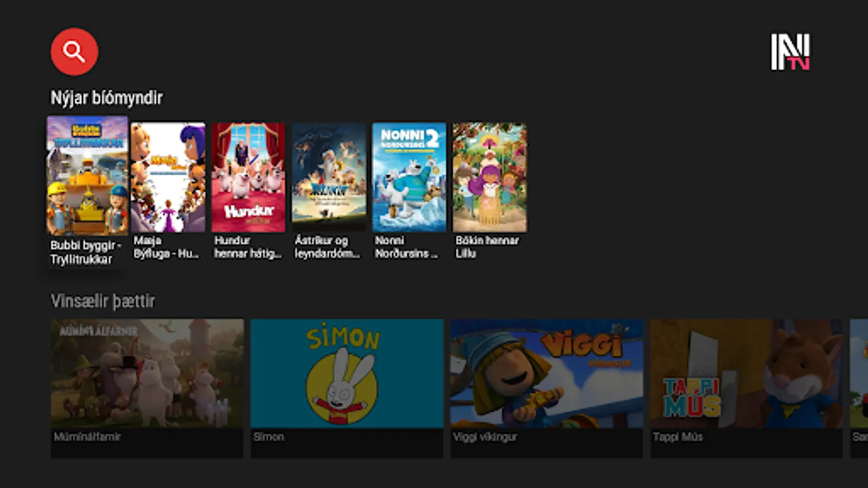Click the Mæja Býfluga title text
This screenshot has width=868, height=488.
tap(166, 247)
